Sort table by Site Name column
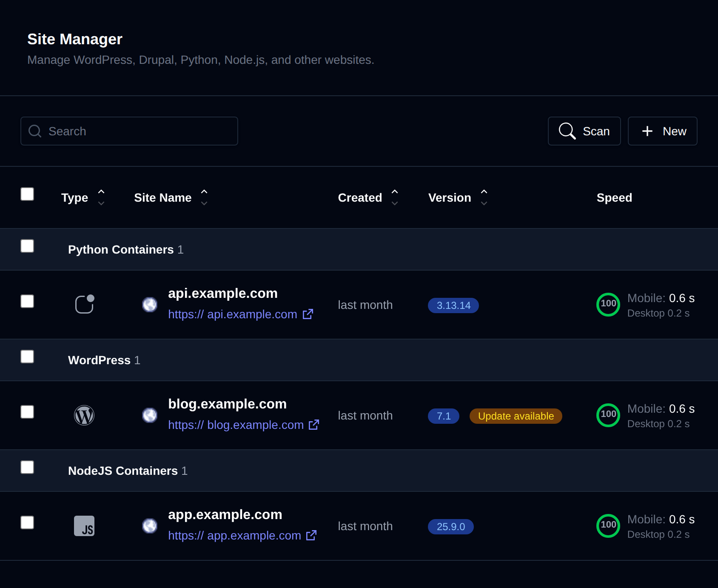Screen dimensions: 718x588 pyautogui.click(x=171, y=197)
